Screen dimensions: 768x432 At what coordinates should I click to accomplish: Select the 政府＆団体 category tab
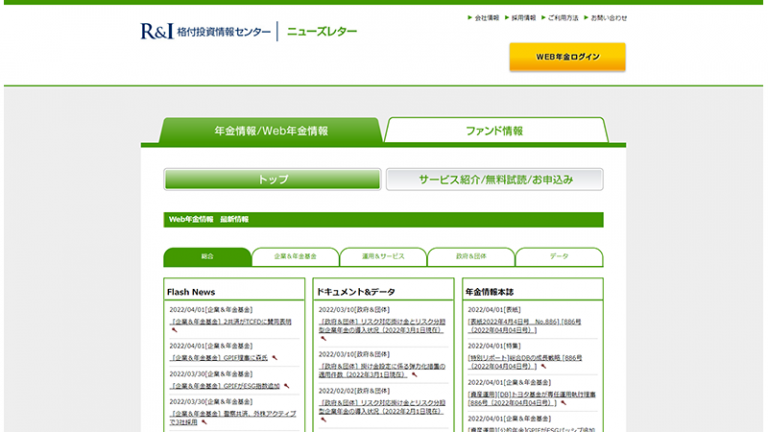pyautogui.click(x=471, y=257)
